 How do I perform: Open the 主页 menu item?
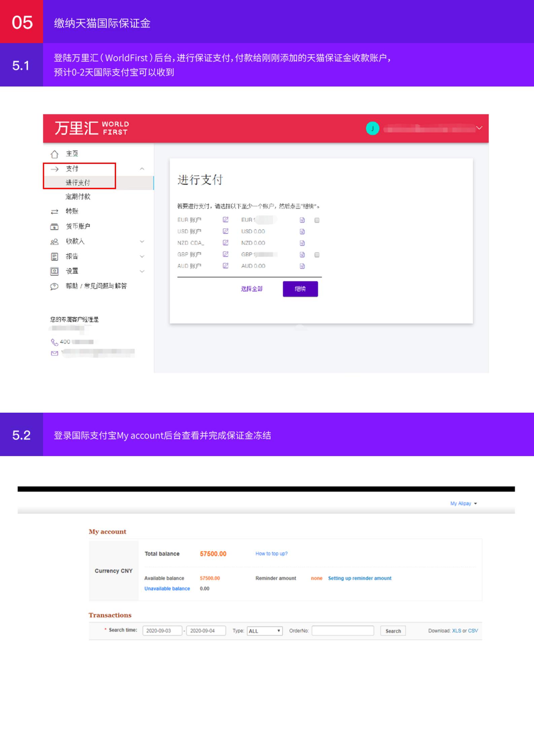click(72, 154)
